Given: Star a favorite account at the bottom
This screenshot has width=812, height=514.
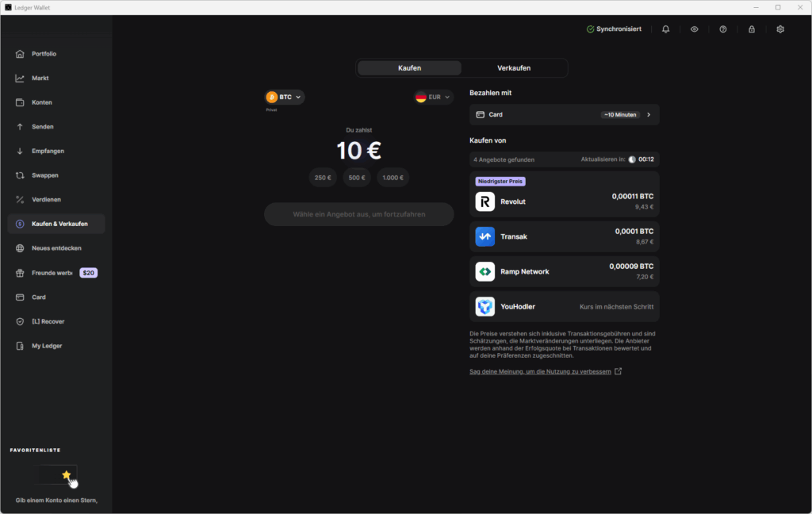Looking at the screenshot, I should coord(65,474).
